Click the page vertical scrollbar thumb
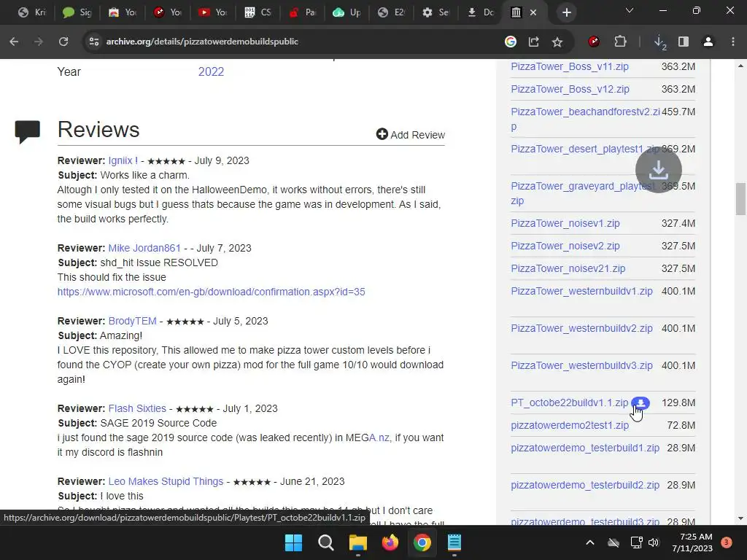Image resolution: width=747 pixels, height=560 pixels. tap(741, 199)
